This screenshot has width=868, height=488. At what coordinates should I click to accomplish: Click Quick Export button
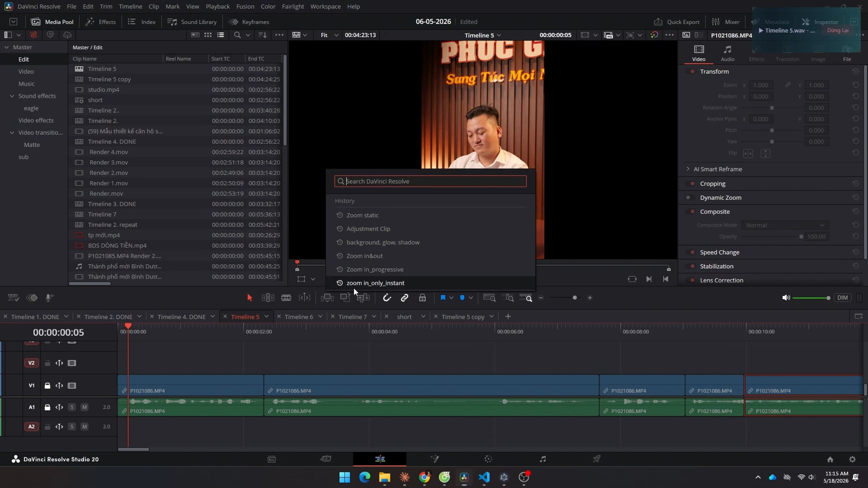pyautogui.click(x=677, y=22)
